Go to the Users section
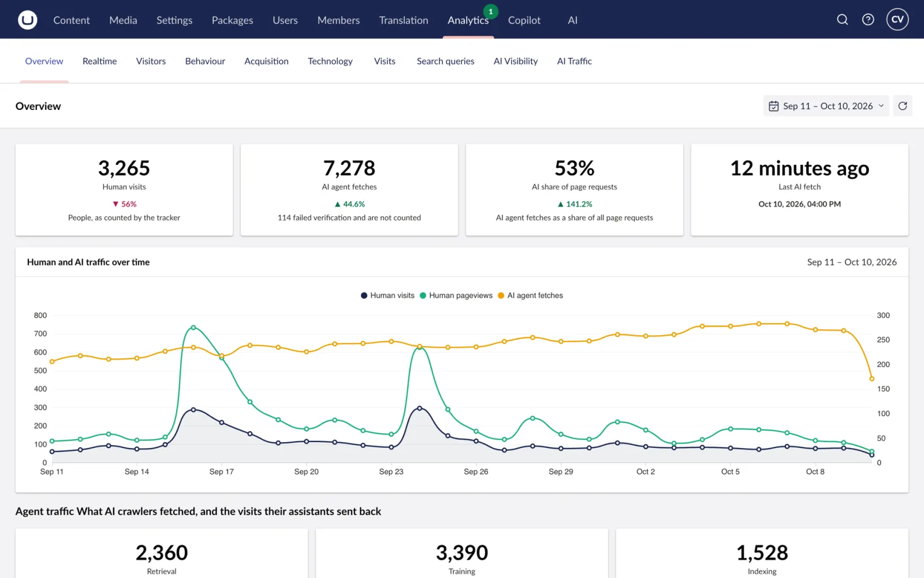 pos(285,20)
